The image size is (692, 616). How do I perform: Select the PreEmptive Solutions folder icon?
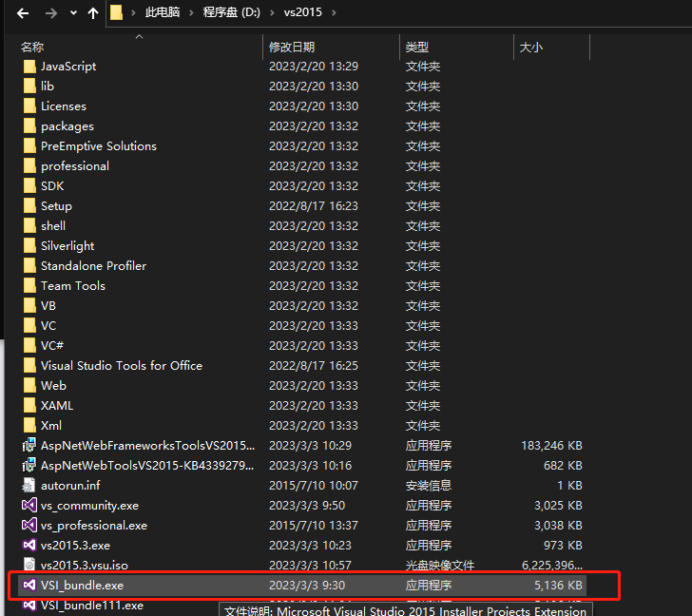(29, 146)
